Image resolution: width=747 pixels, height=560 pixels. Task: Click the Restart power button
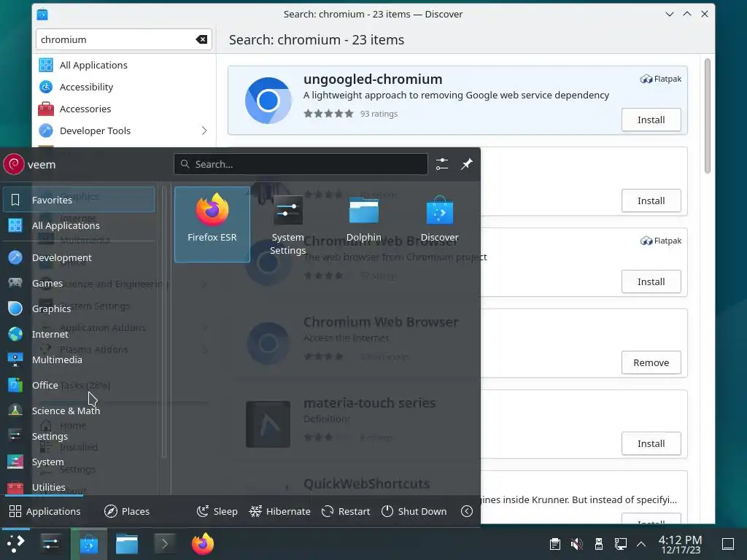pos(345,511)
